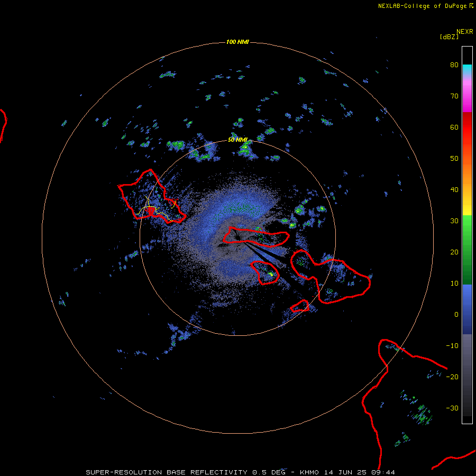Click the -30 dBZ scale label
476x476 pixels.
click(452, 408)
